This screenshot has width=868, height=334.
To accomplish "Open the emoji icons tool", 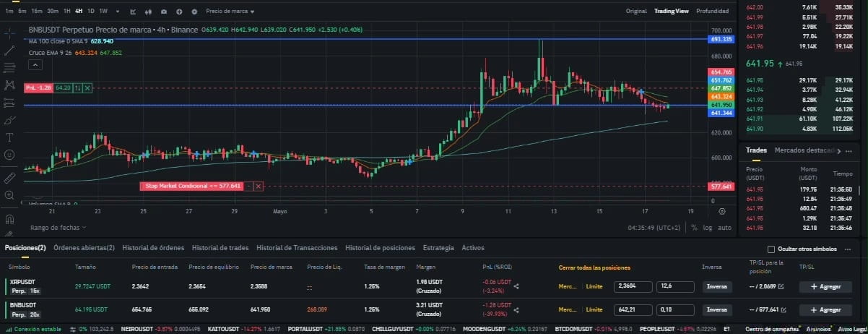I will click(10, 155).
